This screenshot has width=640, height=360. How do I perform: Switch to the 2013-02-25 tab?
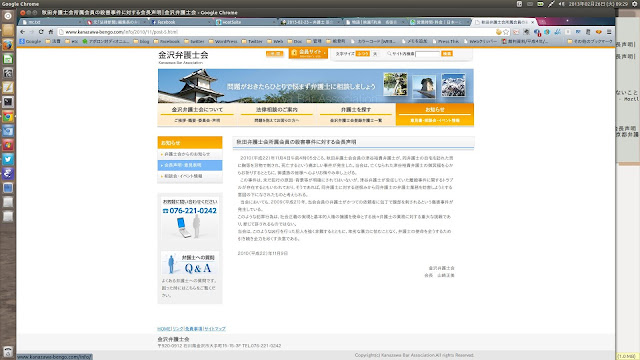click(x=311, y=22)
